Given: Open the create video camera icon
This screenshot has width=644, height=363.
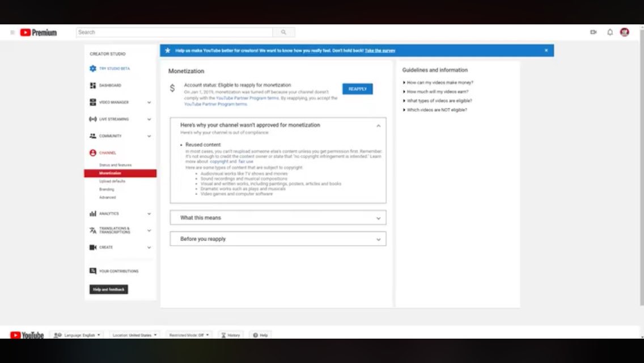Looking at the screenshot, I should tap(593, 32).
